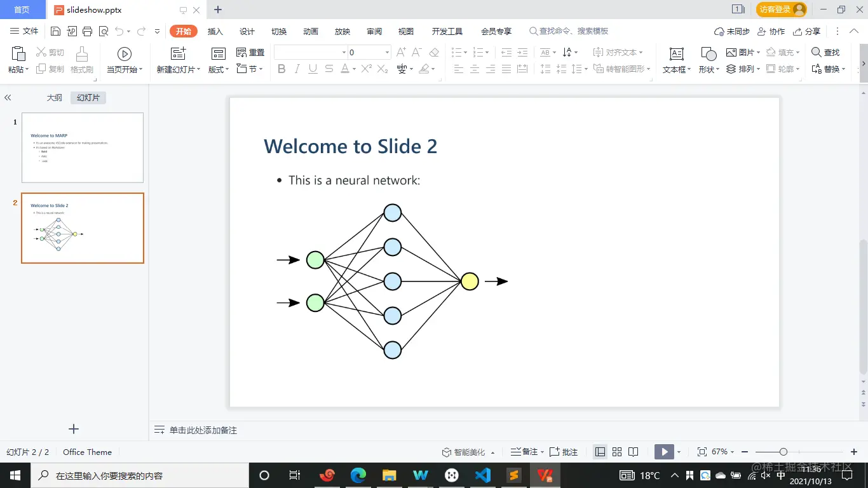Screen dimensions: 868x488
Task: Click the Justify paragraph icon
Action: tap(506, 69)
